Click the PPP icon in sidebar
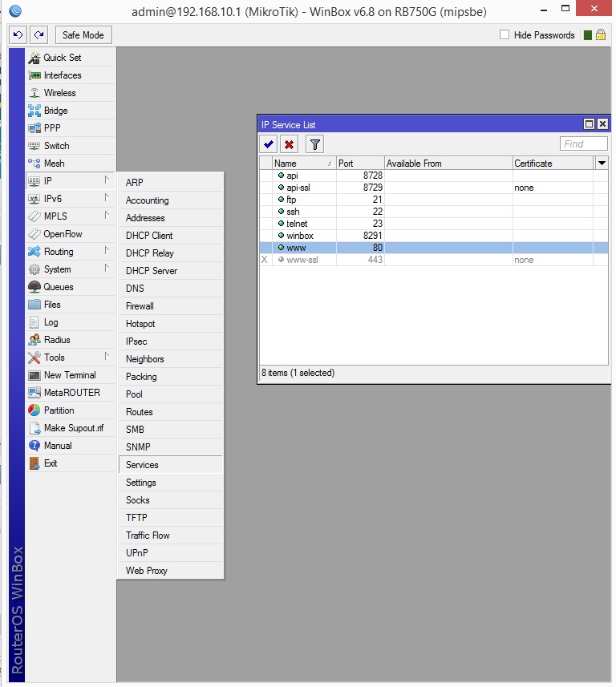616x687 pixels. [x=34, y=128]
